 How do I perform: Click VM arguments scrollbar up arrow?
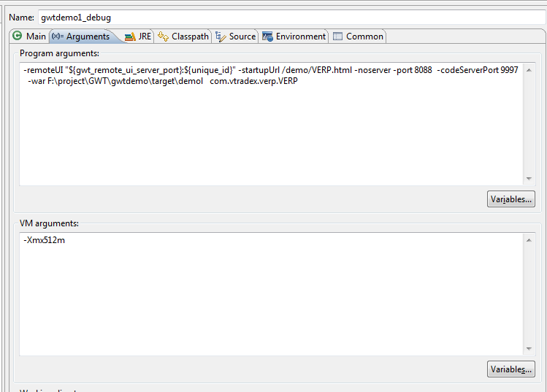click(x=529, y=240)
